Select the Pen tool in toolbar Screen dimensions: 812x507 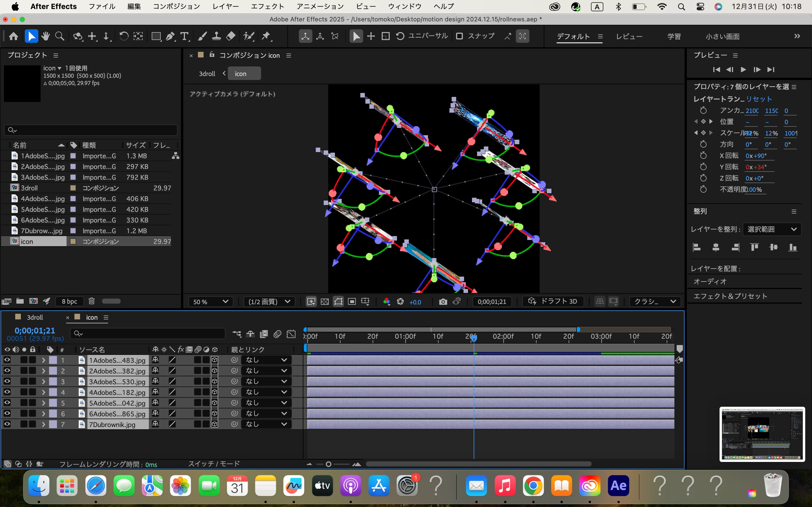point(170,36)
